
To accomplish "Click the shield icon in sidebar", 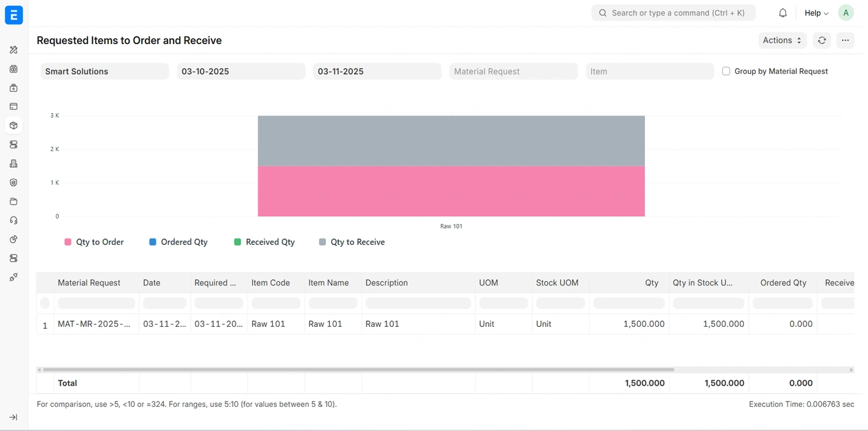I will pos(14,183).
